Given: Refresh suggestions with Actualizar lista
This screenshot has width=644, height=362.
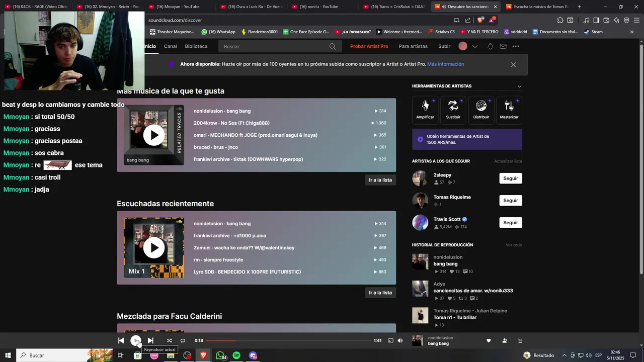Looking at the screenshot, I should [508, 161].
